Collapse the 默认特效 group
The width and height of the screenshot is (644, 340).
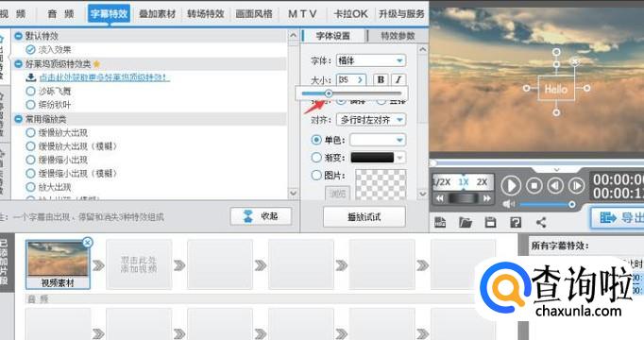tap(18, 36)
